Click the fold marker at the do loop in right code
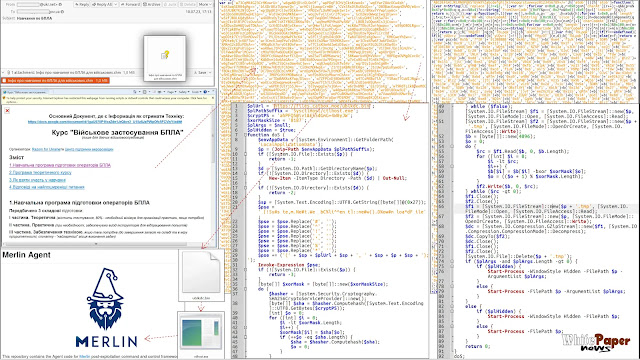This screenshot has height=360, width=640. [x=452, y=146]
